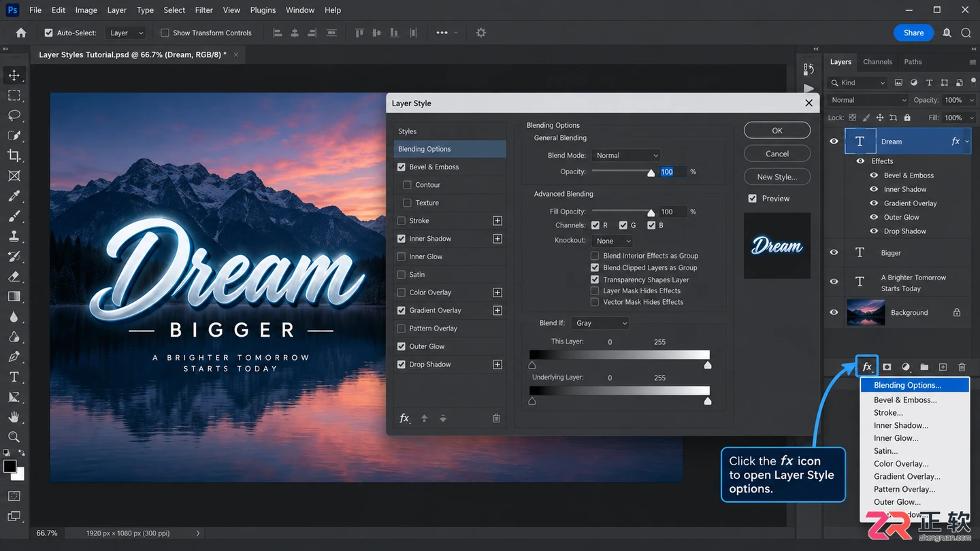Image resolution: width=980 pixels, height=551 pixels.
Task: Open the Filter menu
Action: point(203,10)
